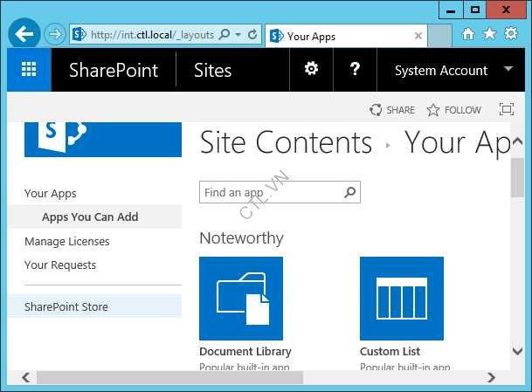The image size is (532, 392).
Task: Click the Help question mark icon
Action: (x=355, y=70)
